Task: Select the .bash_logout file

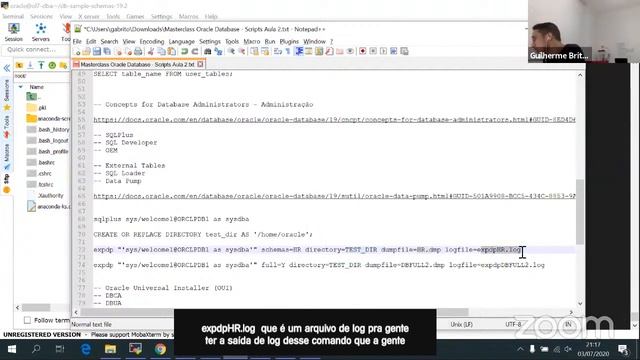Action: tap(48, 140)
